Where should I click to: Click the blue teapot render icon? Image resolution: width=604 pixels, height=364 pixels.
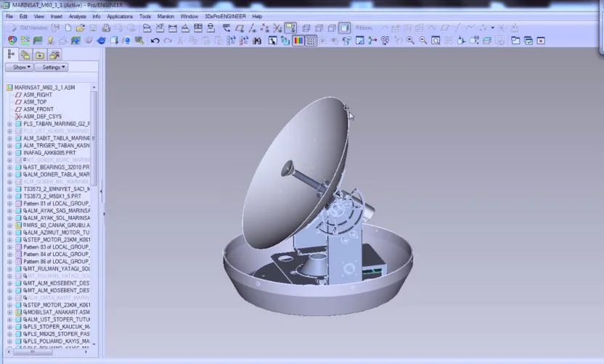point(101,41)
